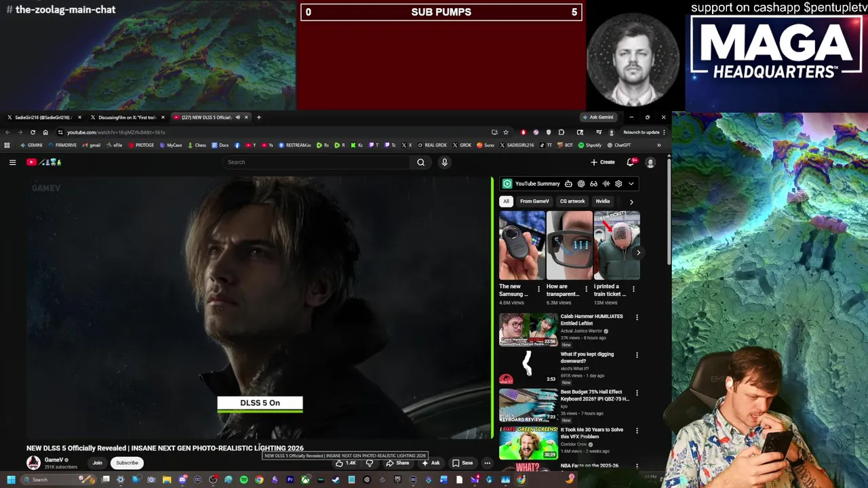Click the Create button on YouTube
Viewport: 868px width, 488px height.
602,162
